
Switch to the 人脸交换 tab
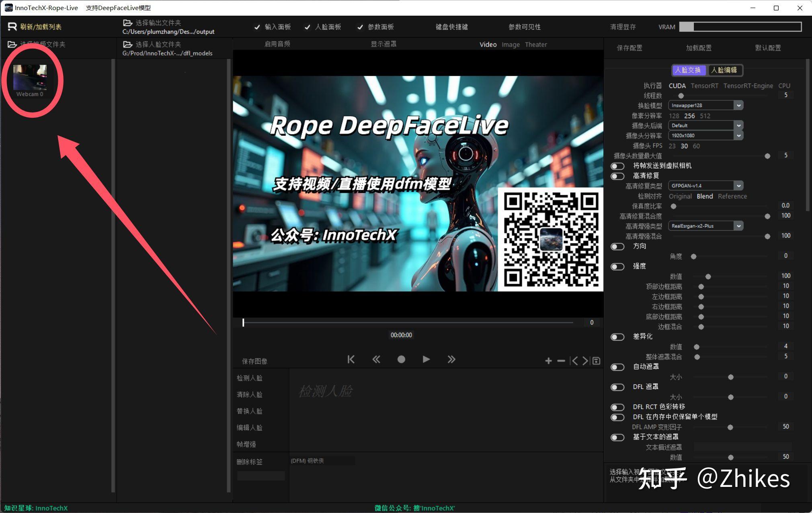coord(689,70)
